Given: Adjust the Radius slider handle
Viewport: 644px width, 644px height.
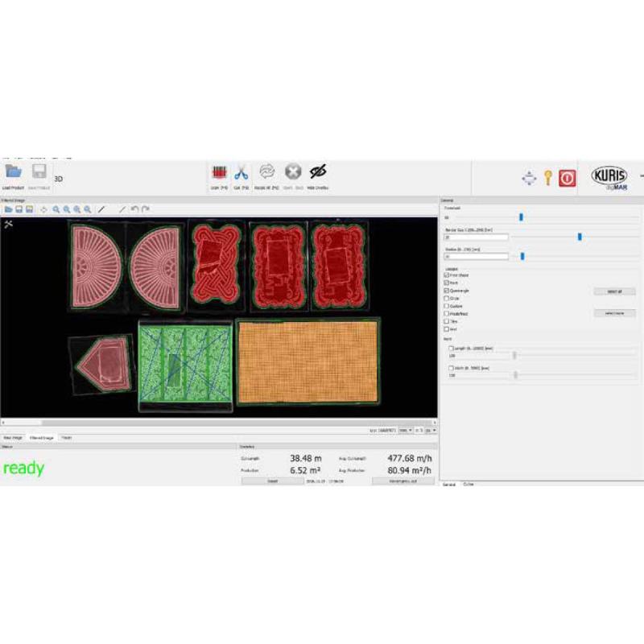Looking at the screenshot, I should [x=522, y=256].
